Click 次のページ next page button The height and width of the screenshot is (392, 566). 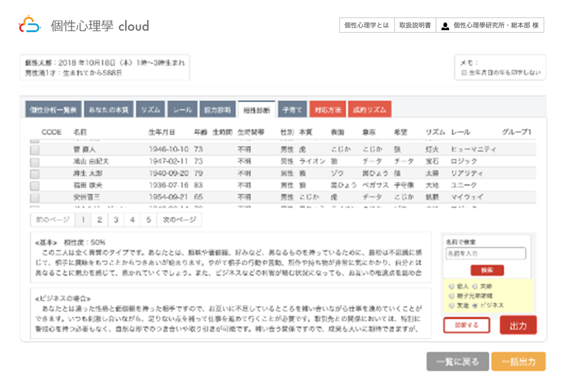pos(179,220)
